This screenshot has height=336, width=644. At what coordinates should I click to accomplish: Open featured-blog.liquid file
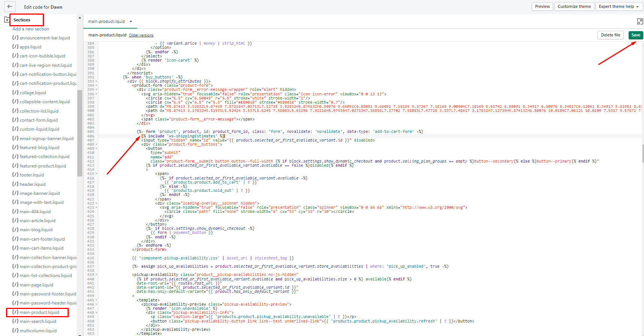click(x=39, y=148)
